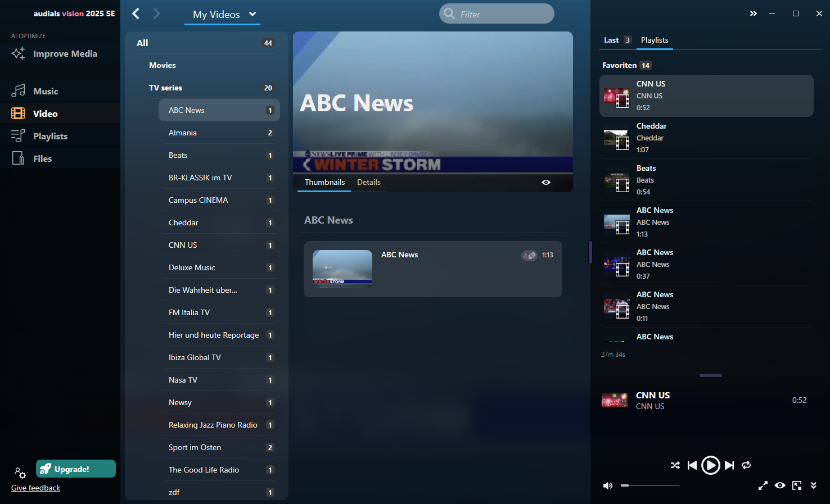Play Beats 0:54 playlist entry

[x=706, y=180]
